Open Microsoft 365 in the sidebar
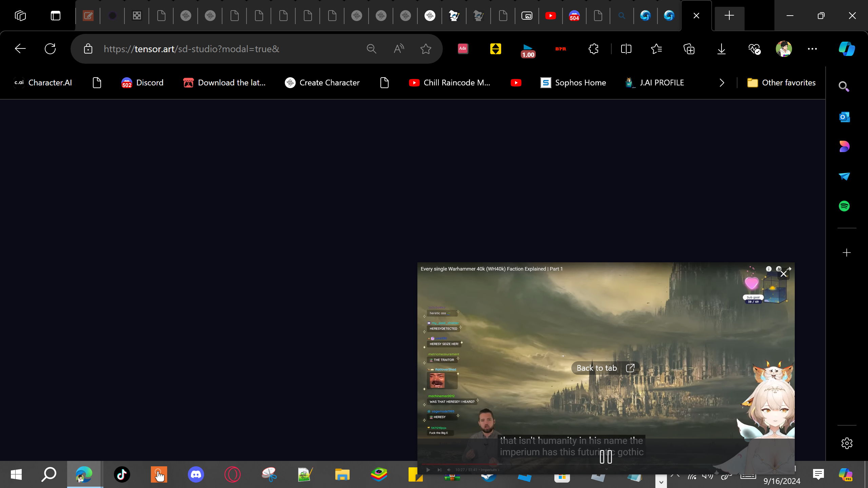This screenshot has width=868, height=488. point(844,146)
